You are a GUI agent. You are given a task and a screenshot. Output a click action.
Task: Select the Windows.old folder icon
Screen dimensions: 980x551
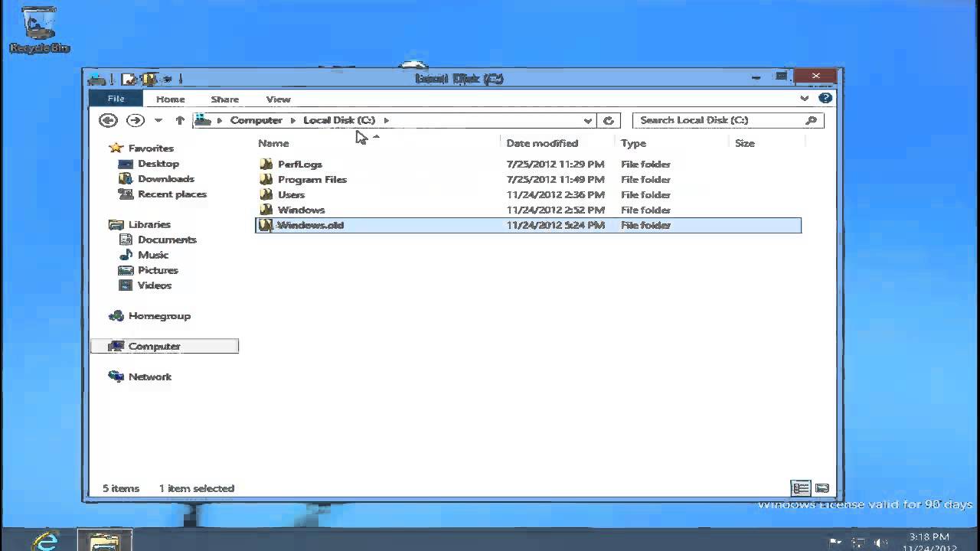pyautogui.click(x=266, y=225)
